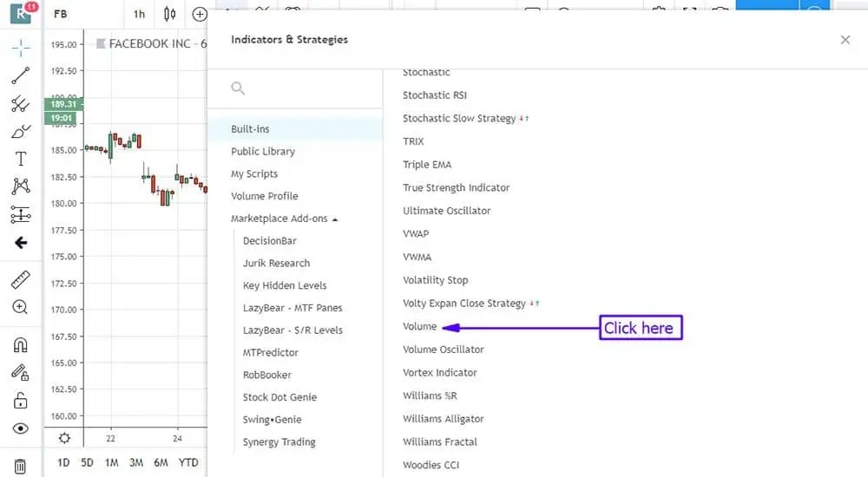Add the Volume indicator
The image size is (868, 477).
(419, 326)
